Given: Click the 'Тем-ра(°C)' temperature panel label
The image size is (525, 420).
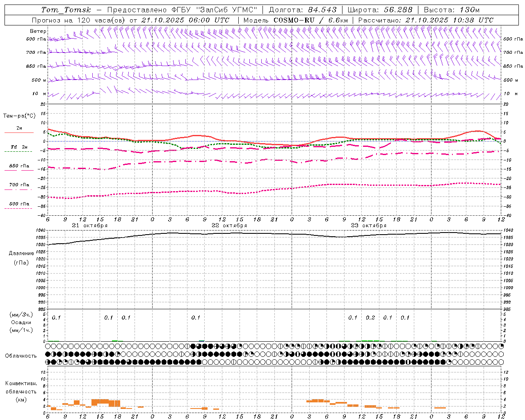Looking at the screenshot, I should click(x=19, y=116).
